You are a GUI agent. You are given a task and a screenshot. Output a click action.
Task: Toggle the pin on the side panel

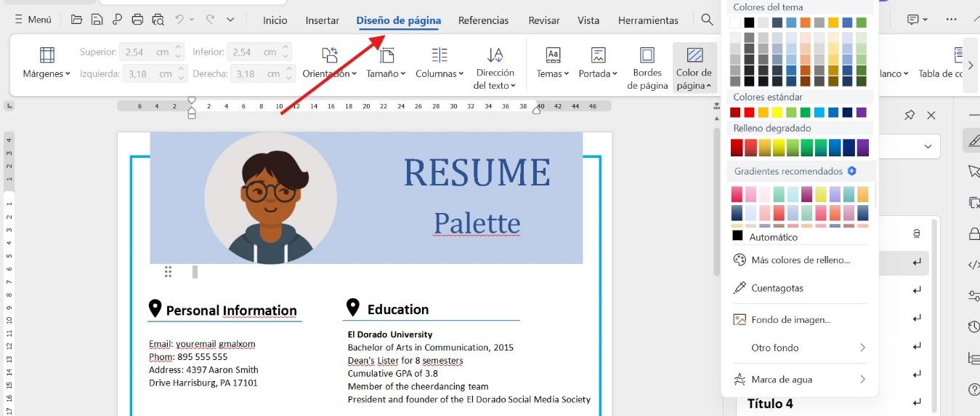[910, 115]
